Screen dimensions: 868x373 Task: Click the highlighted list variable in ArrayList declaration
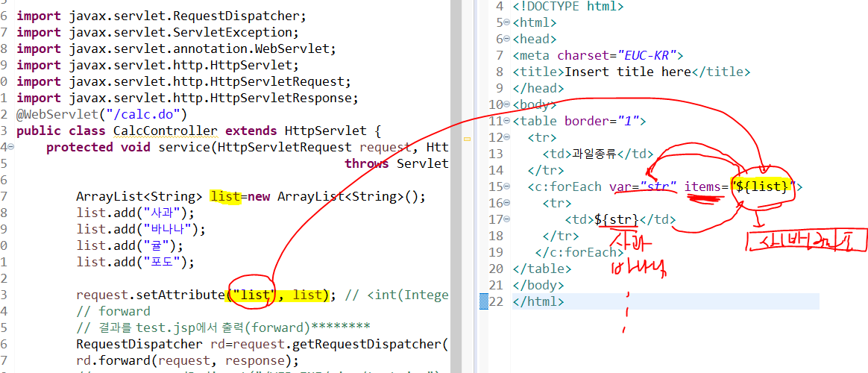225,197
